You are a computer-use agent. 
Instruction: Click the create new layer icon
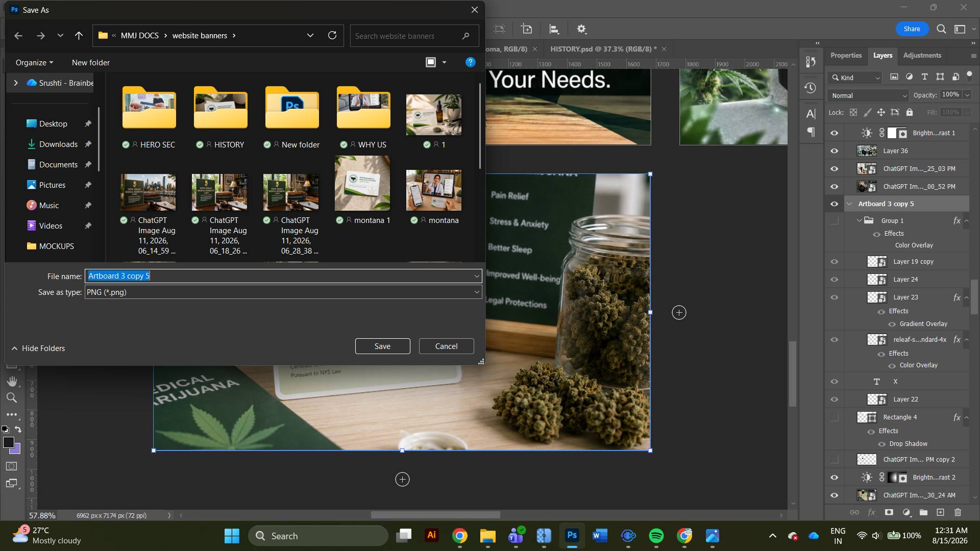point(941,512)
